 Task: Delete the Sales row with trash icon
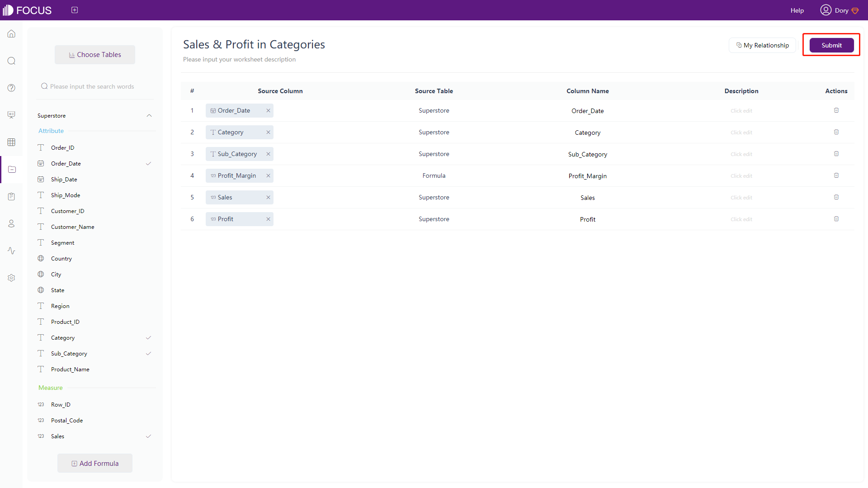click(x=836, y=197)
